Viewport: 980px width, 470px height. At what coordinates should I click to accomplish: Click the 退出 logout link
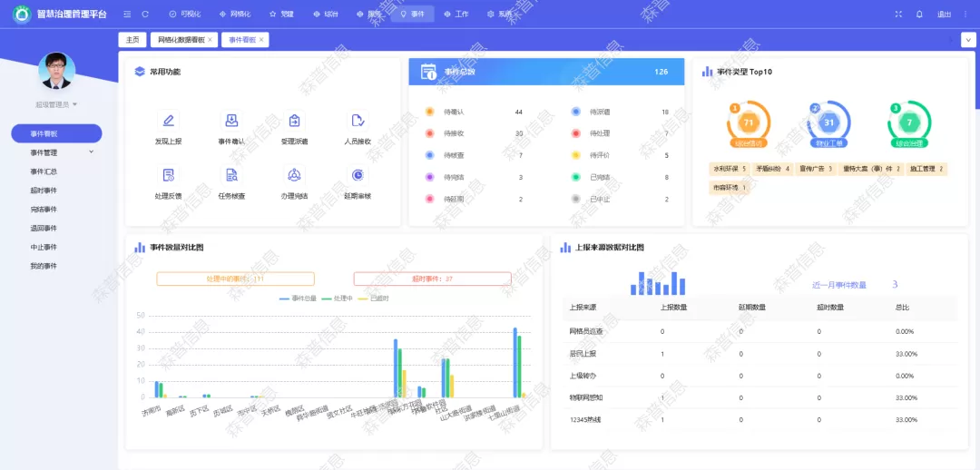coord(944,14)
